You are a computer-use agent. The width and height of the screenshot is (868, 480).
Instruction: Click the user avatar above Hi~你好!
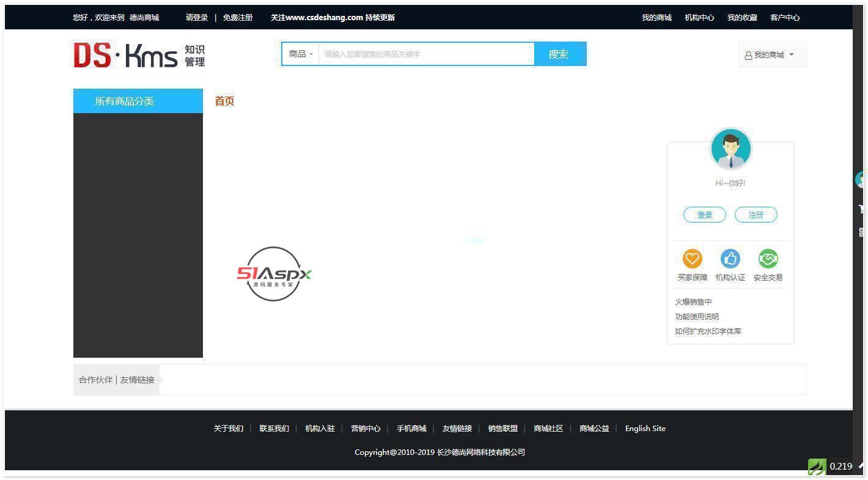tap(730, 149)
